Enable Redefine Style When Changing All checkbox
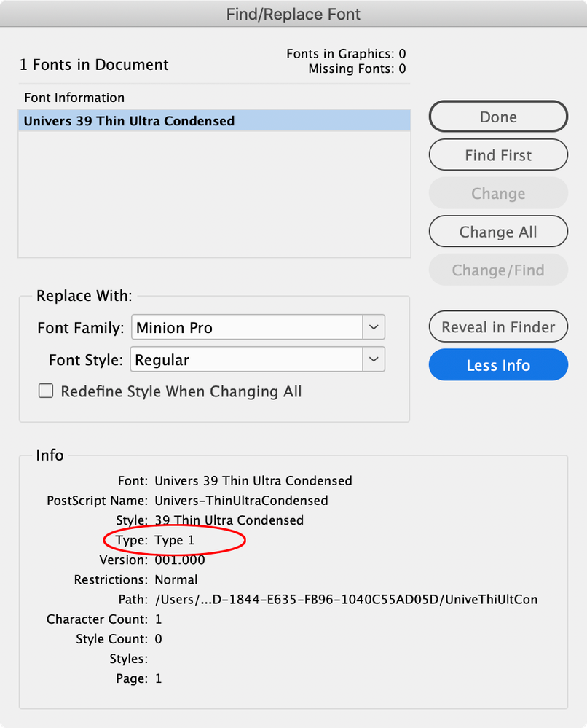This screenshot has height=728, width=587. 45,391
